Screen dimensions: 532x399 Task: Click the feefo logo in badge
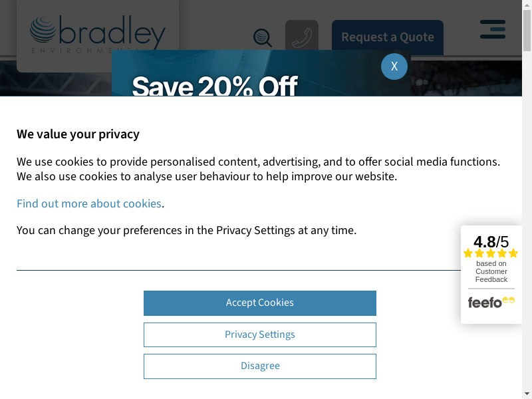point(491,302)
